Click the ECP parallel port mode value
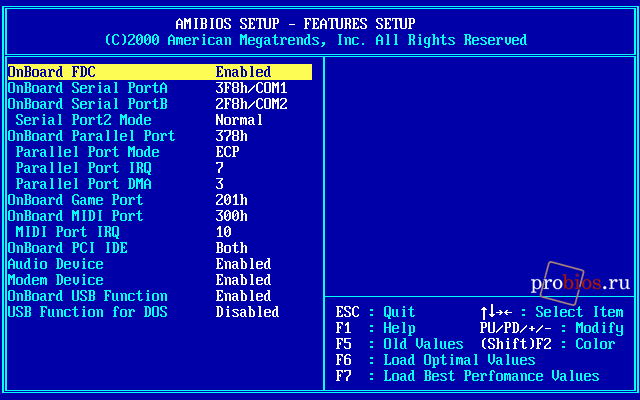The width and height of the screenshot is (640, 400). pos(227,152)
